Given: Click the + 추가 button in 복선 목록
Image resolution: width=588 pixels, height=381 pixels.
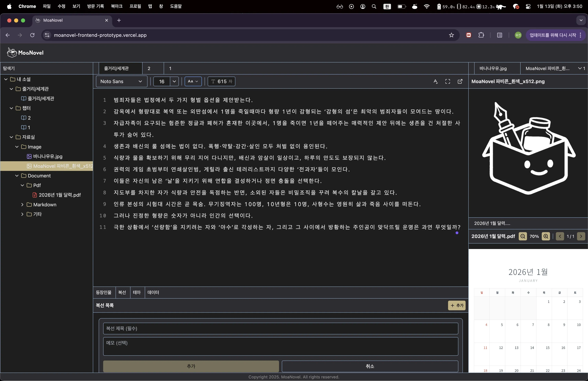Looking at the screenshot, I should (x=457, y=305).
